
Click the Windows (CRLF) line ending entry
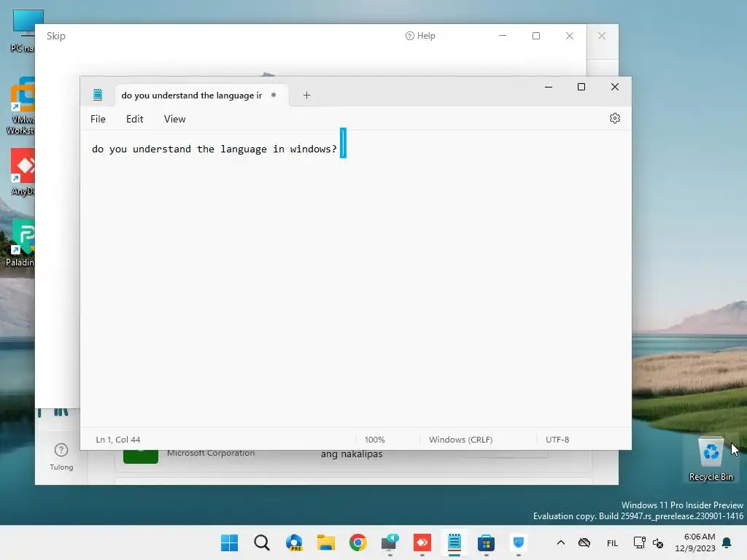coord(461,440)
